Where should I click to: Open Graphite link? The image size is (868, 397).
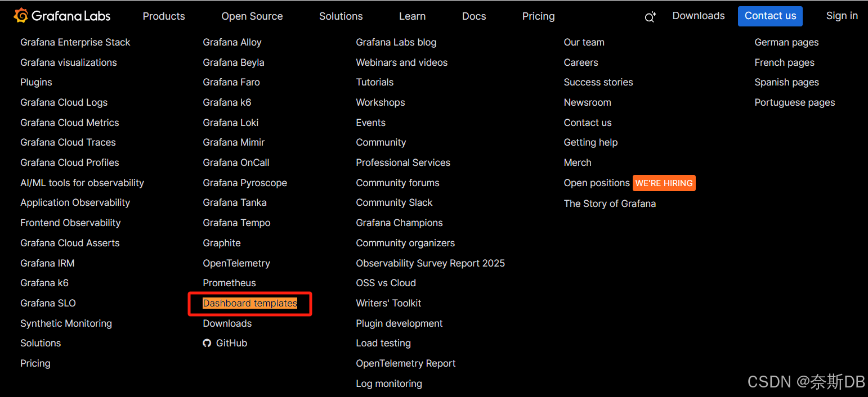222,243
